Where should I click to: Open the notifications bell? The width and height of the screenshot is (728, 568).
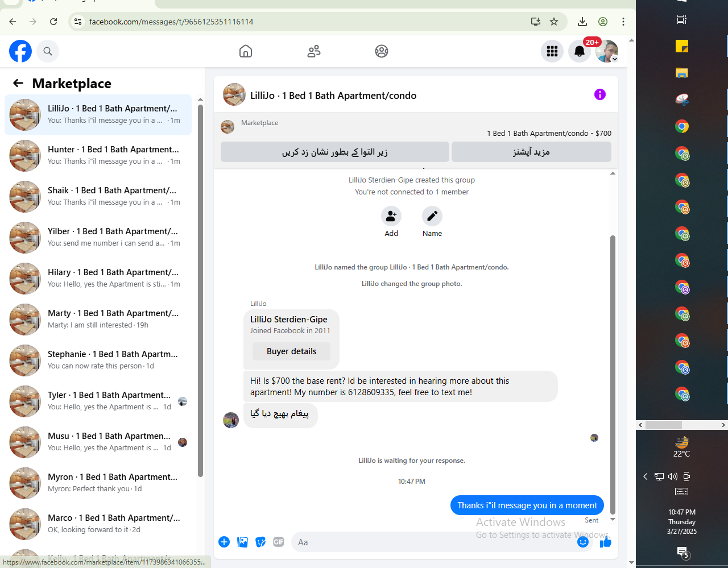(x=580, y=51)
